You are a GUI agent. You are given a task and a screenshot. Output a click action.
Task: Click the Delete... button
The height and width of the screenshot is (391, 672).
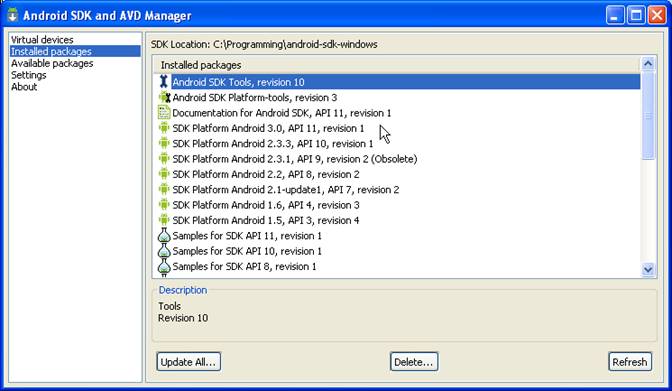(414, 362)
